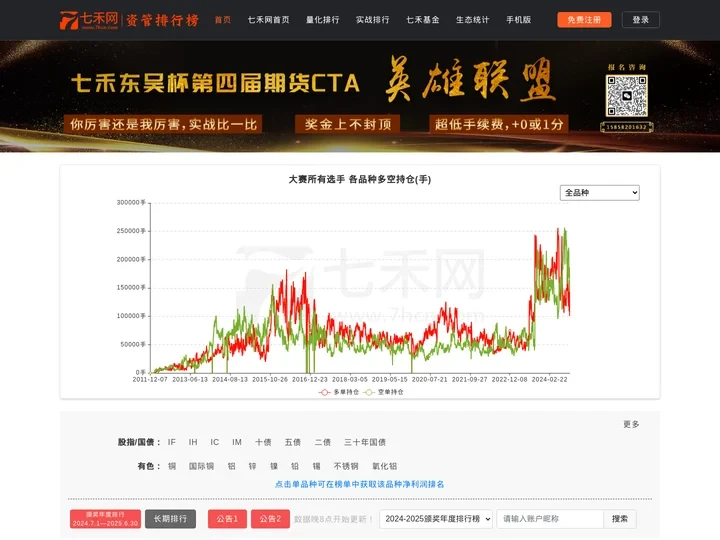
Task: Select the IF stock index product
Action: [x=172, y=442]
